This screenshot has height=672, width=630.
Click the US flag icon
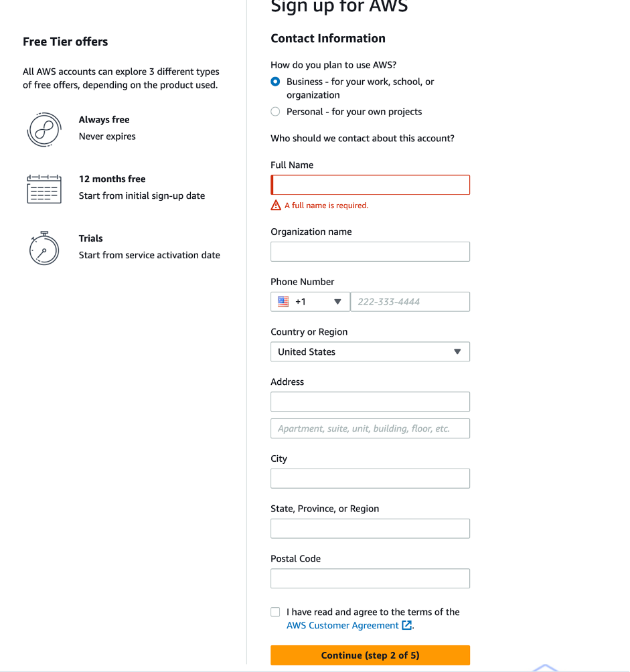pyautogui.click(x=283, y=302)
